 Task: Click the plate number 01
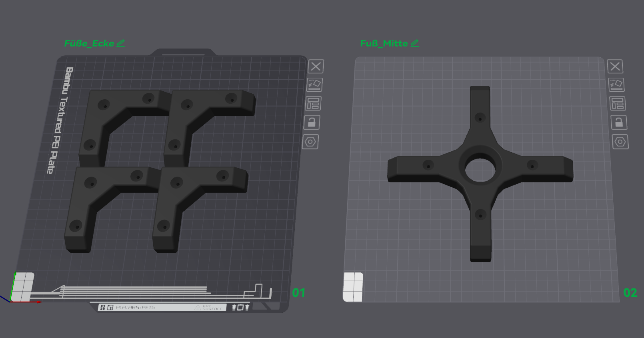(298, 293)
